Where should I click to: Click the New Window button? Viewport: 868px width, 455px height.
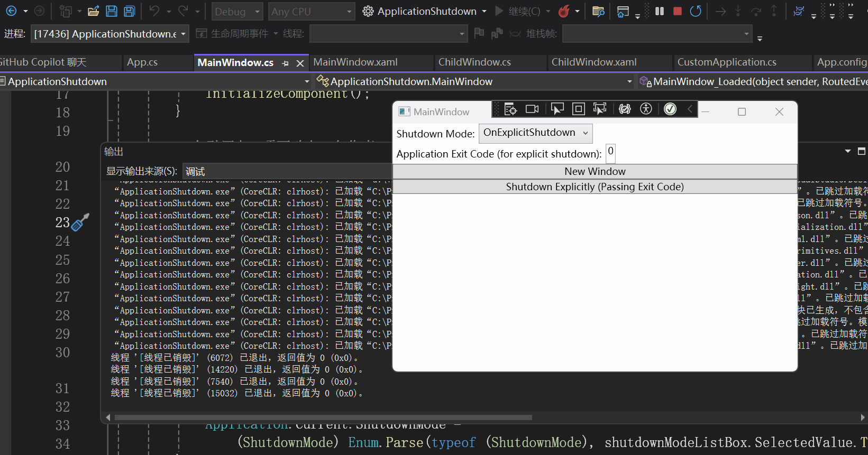coord(595,171)
